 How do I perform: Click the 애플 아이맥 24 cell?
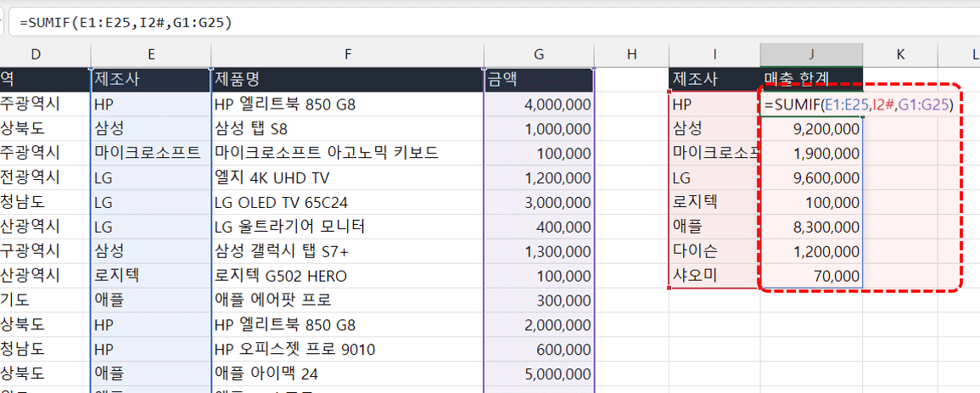click(x=348, y=373)
